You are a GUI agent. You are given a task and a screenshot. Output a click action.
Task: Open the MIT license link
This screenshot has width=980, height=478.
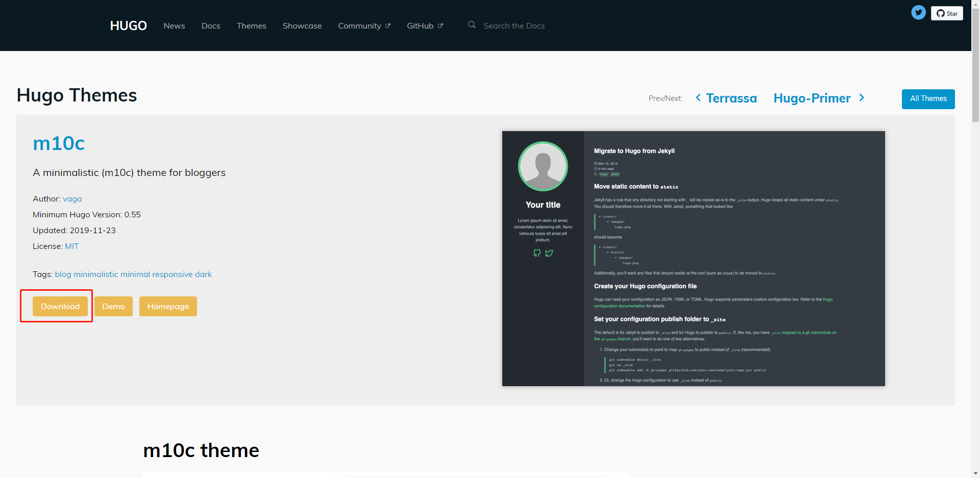coord(71,246)
